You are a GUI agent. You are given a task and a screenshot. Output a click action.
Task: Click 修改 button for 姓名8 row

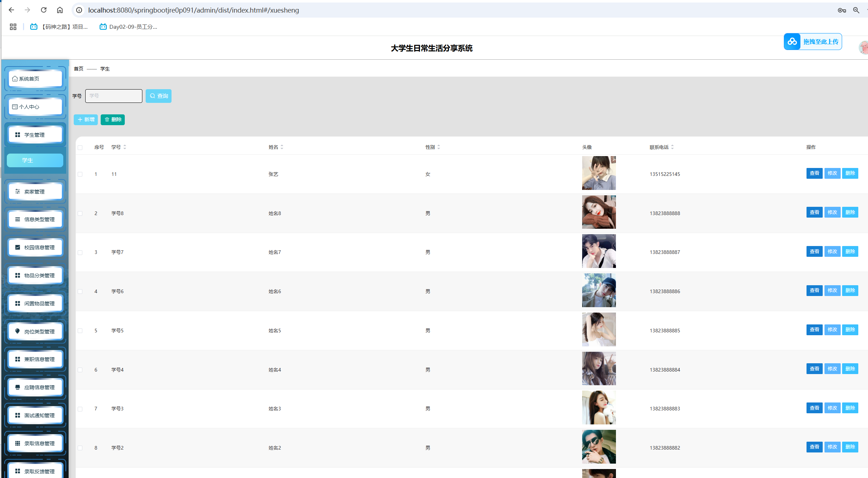click(x=832, y=213)
